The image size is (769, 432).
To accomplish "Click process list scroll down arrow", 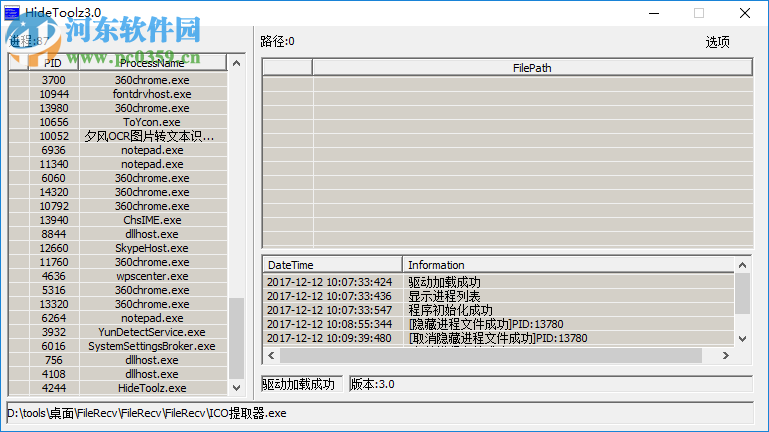I will point(236,388).
